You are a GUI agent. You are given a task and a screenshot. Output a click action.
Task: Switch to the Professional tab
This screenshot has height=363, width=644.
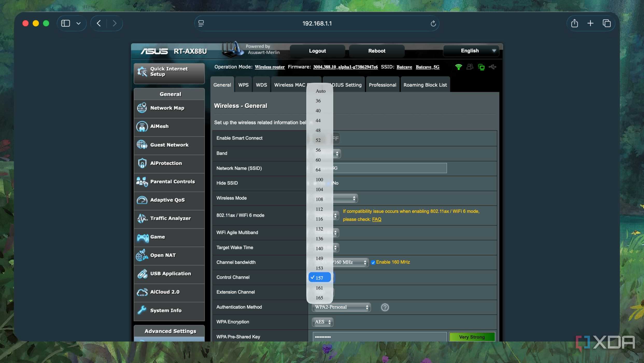point(382,85)
